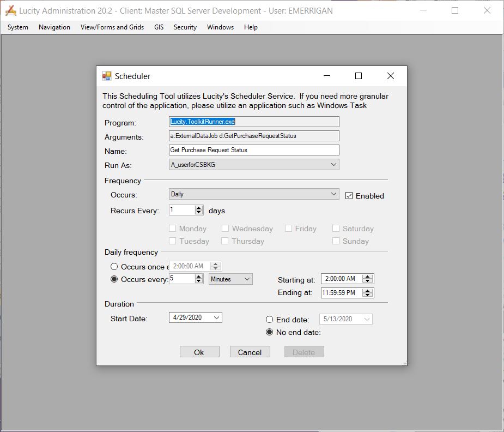Click the Occurs once time field
The height and width of the screenshot is (432, 504).
pyautogui.click(x=190, y=266)
